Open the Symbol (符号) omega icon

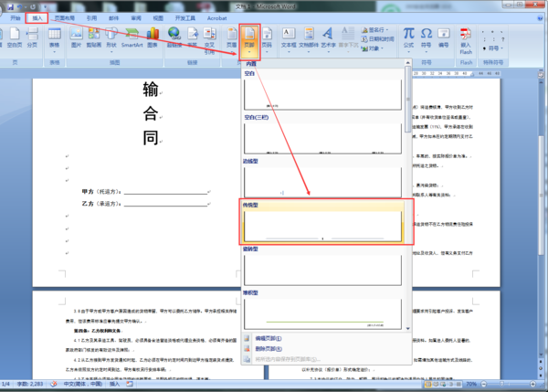point(426,37)
